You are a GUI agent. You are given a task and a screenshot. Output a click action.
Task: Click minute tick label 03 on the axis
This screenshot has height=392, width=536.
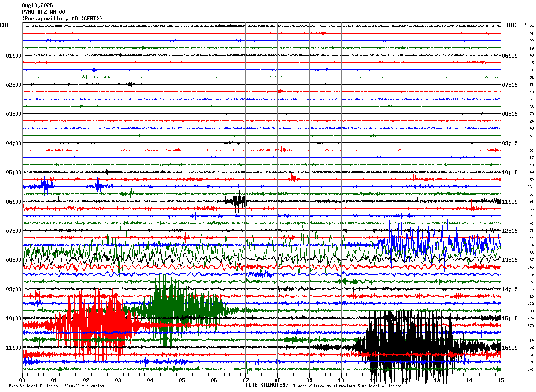click(118, 380)
